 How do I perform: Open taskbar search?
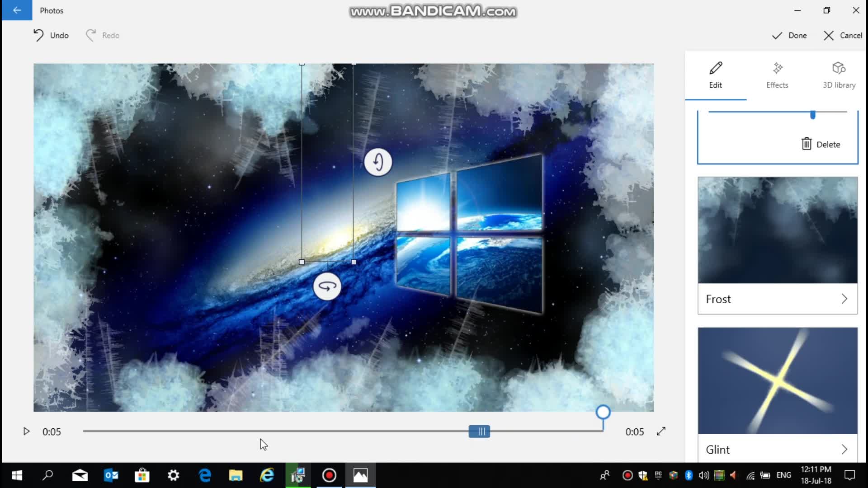tap(47, 475)
